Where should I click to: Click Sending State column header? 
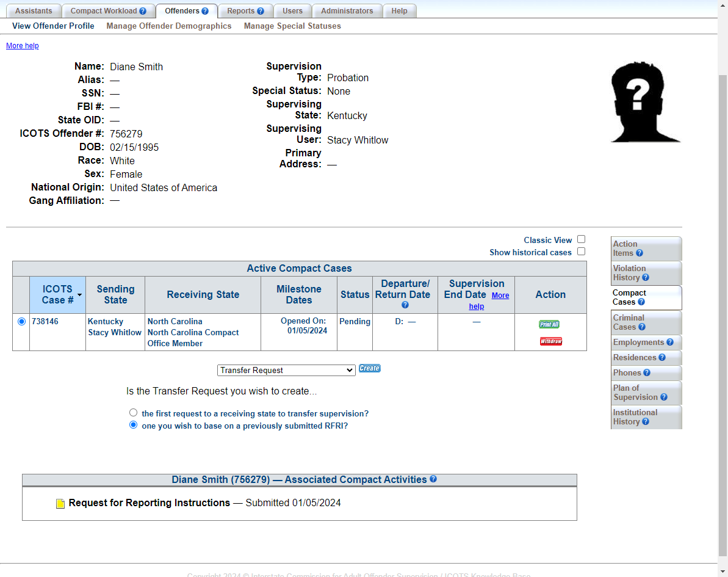pos(115,294)
